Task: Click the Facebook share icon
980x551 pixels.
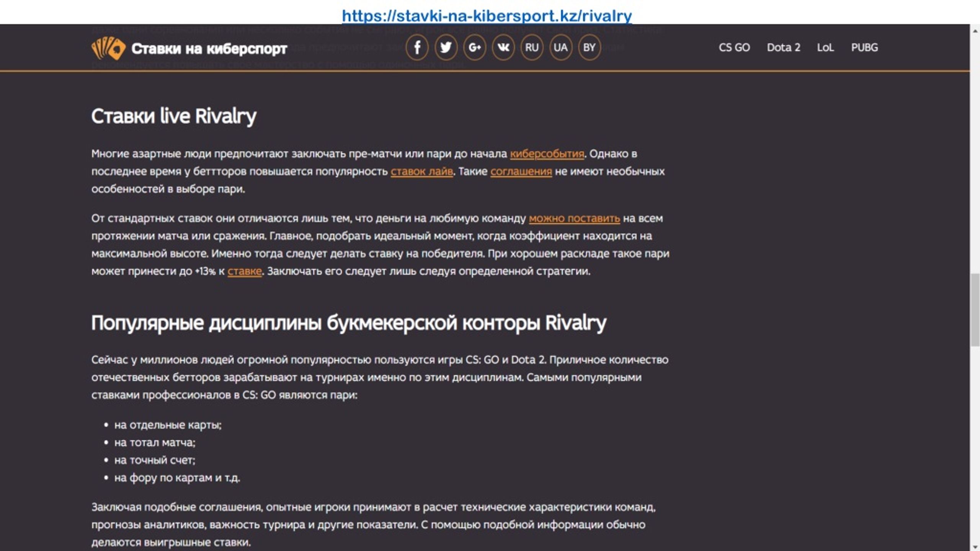Action: [417, 47]
